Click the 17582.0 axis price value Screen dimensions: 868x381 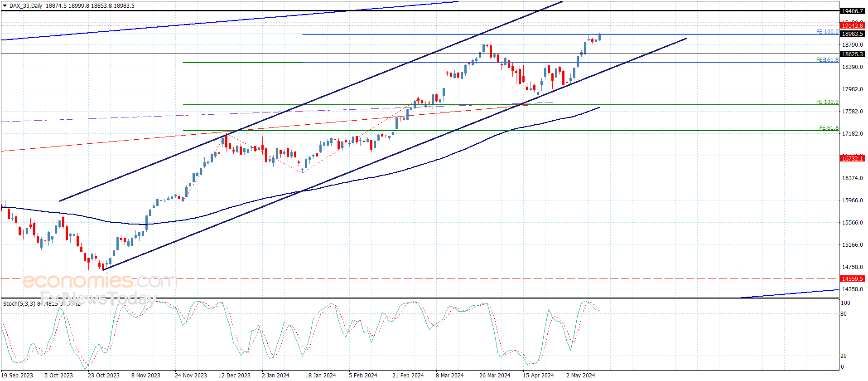pos(852,112)
